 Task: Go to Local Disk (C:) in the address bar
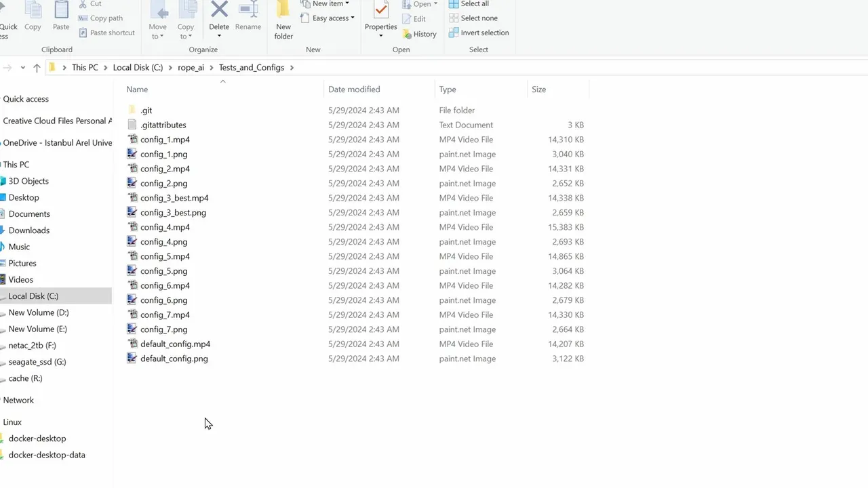(138, 68)
